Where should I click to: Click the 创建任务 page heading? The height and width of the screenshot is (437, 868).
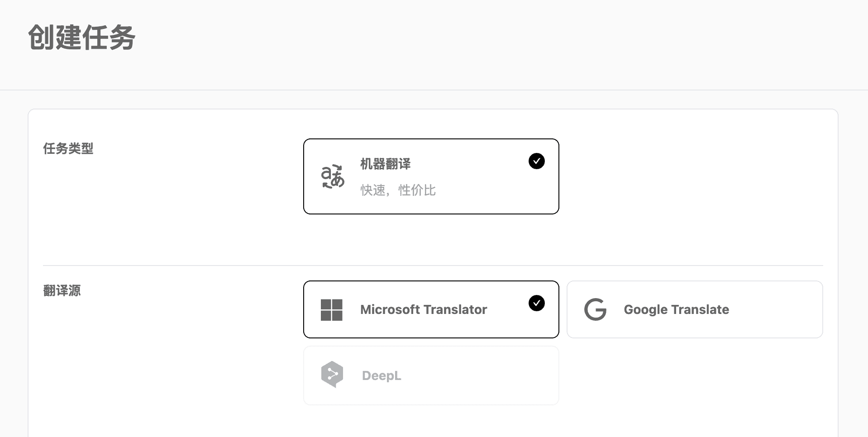81,37
